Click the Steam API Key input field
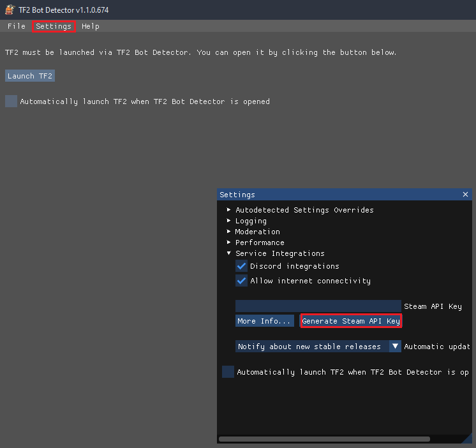The height and width of the screenshot is (448, 476). click(x=318, y=306)
